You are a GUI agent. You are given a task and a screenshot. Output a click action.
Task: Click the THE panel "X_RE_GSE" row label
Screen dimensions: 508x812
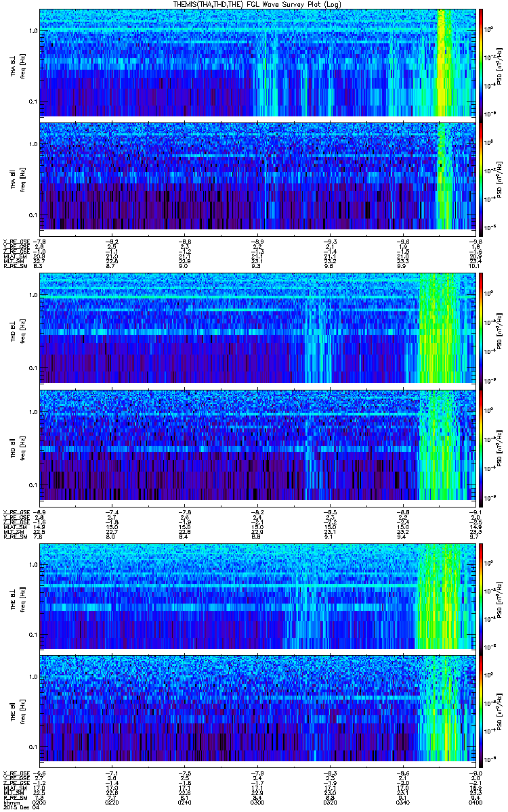tap(16, 773)
